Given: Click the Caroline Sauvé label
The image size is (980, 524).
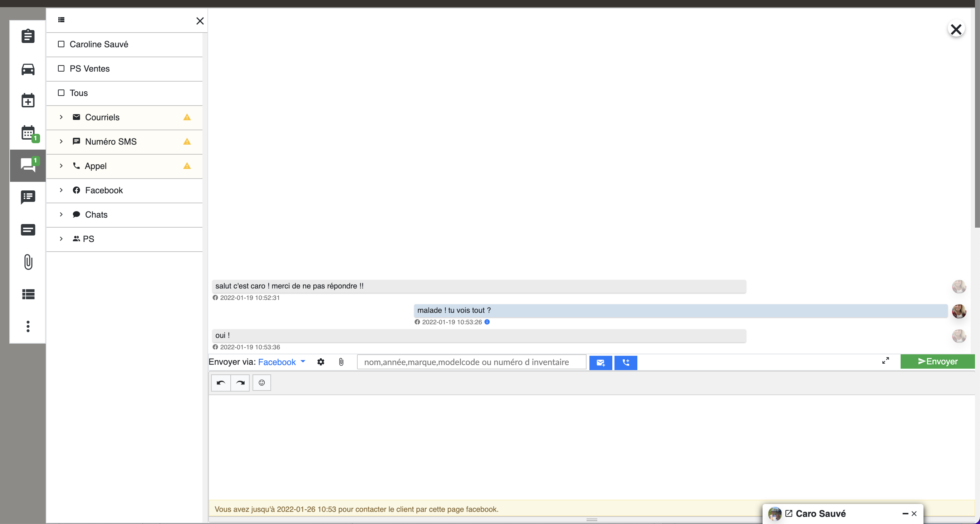Looking at the screenshot, I should click(x=99, y=44).
